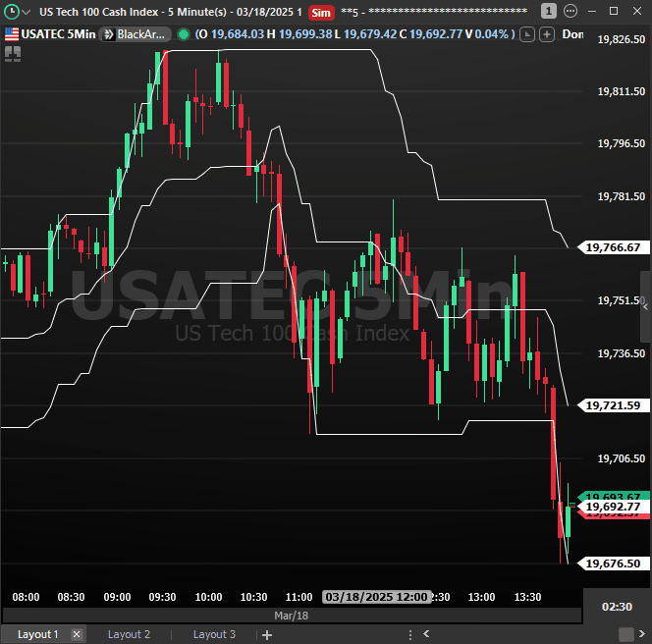The width and height of the screenshot is (652, 644).
Task: Click the plus icon next to Don indicator
Action: click(x=545, y=33)
